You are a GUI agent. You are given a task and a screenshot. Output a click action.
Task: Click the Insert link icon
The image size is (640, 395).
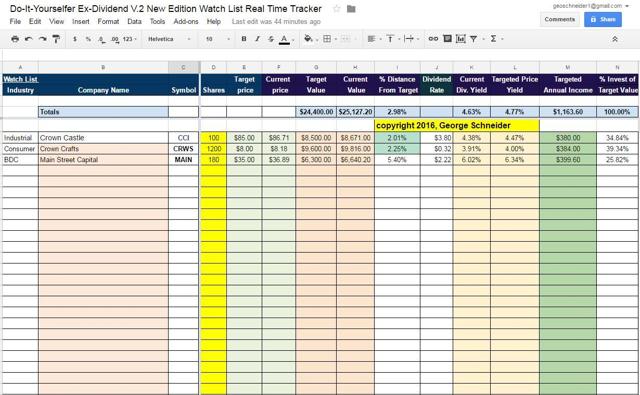pos(433,39)
